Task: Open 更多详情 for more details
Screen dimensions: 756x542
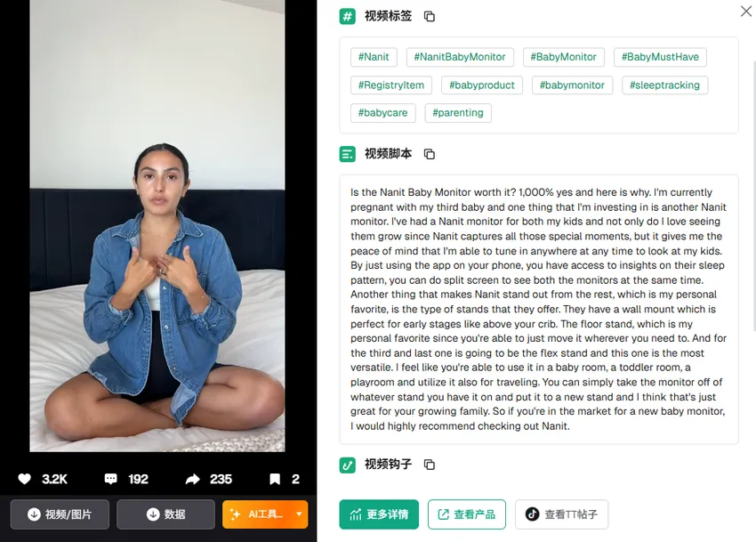Action: point(379,514)
